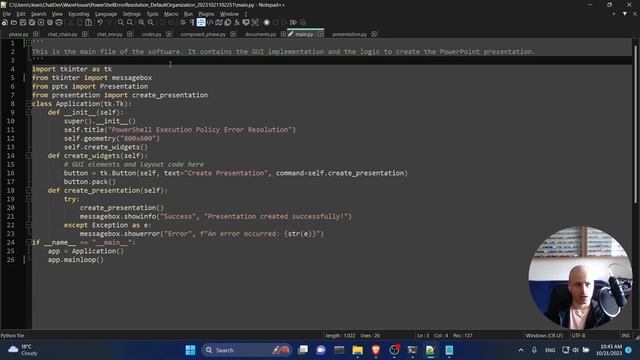Click the Notepad++ taskbar icon

pyautogui.click(x=430, y=350)
